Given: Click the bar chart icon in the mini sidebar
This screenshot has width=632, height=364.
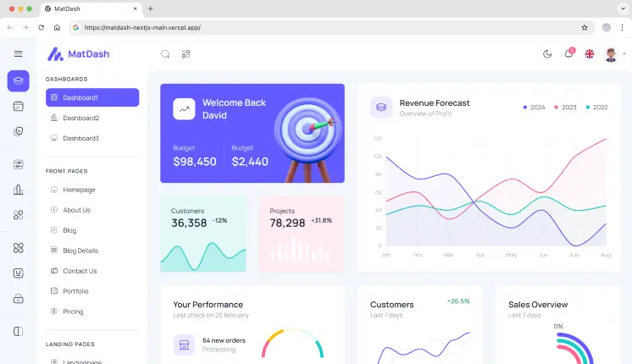Looking at the screenshot, I should pos(18,190).
